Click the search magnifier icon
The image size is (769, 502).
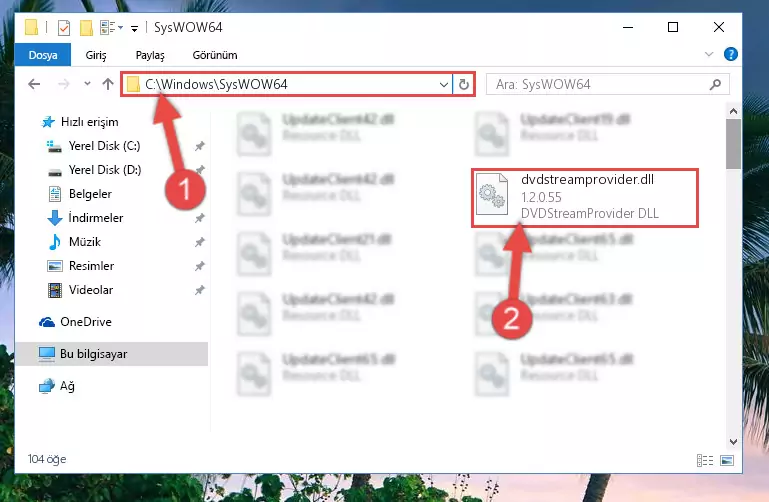(x=715, y=84)
